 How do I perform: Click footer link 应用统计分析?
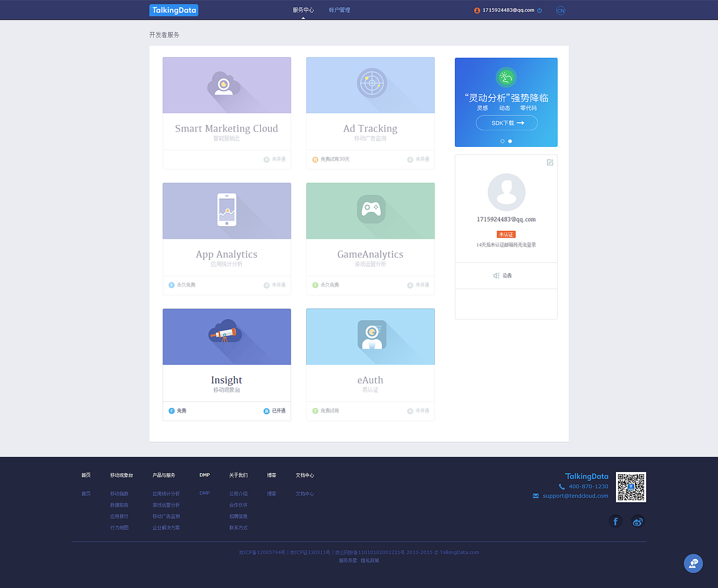(166, 494)
